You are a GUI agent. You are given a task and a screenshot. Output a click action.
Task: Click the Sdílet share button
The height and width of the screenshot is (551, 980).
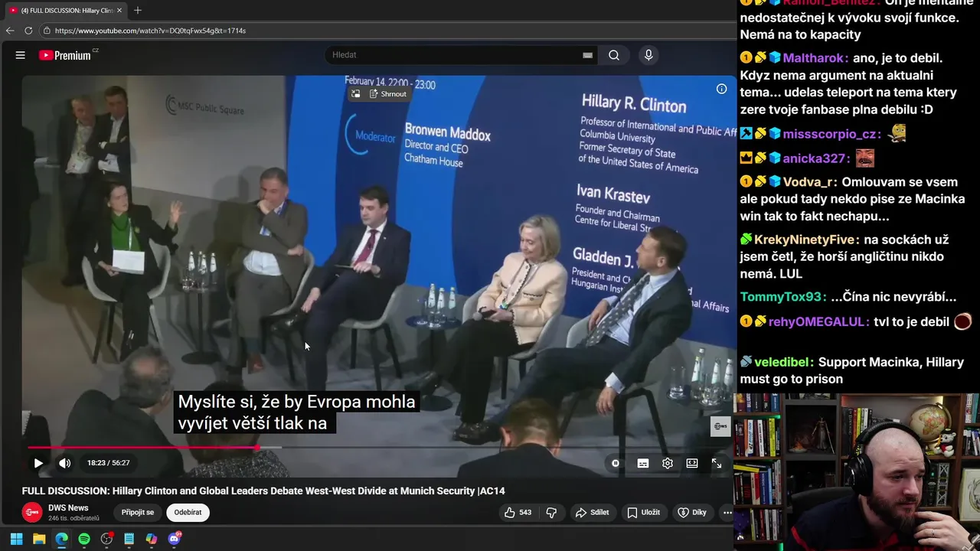click(593, 513)
